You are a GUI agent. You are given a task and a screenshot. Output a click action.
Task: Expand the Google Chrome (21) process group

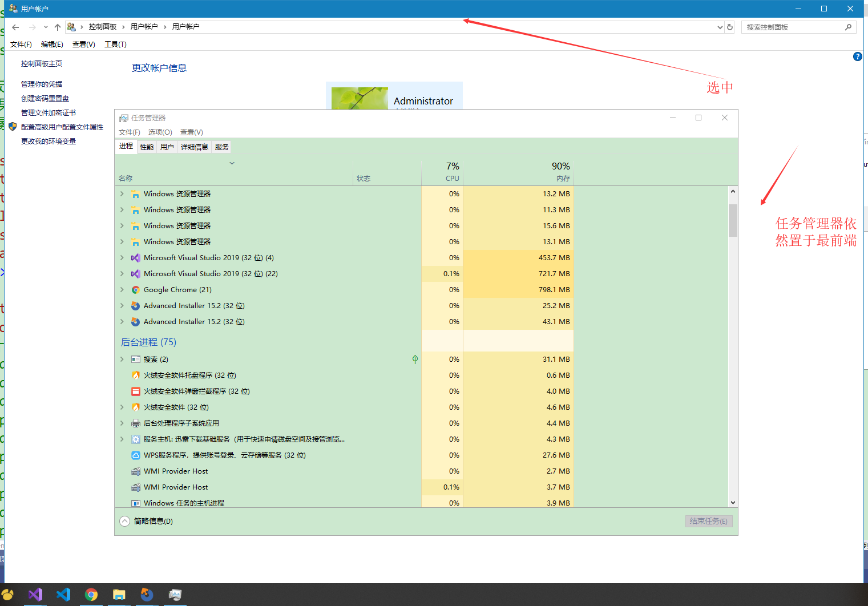pos(122,289)
